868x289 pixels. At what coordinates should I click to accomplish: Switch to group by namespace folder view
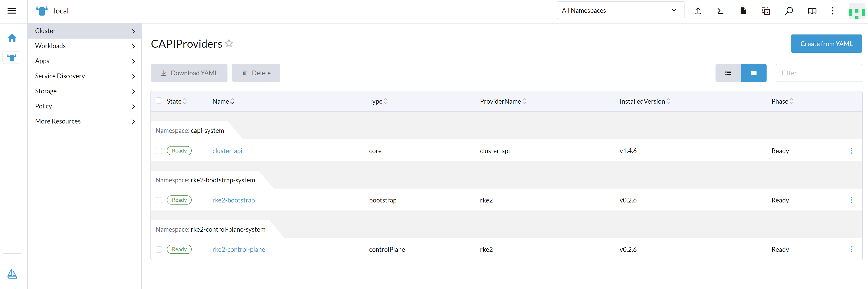753,73
